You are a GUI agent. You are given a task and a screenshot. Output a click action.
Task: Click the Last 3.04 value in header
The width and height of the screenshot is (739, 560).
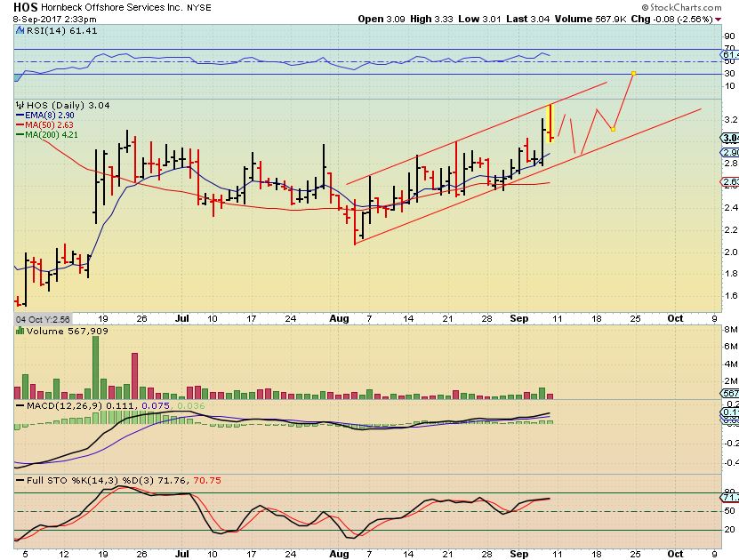528,19
